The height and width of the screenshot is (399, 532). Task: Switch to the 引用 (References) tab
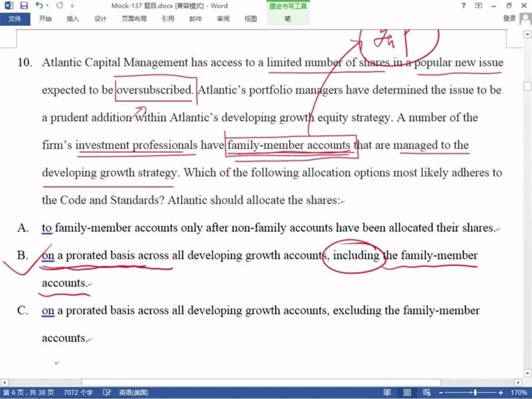pyautogui.click(x=168, y=19)
